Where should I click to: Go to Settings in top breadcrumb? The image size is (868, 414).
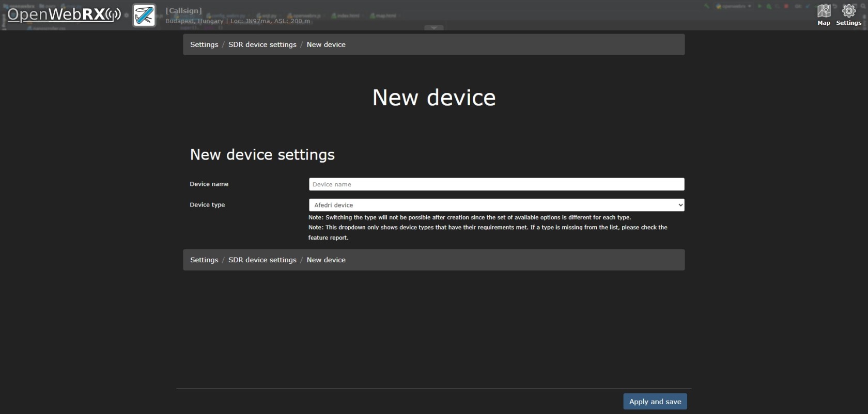click(x=204, y=44)
